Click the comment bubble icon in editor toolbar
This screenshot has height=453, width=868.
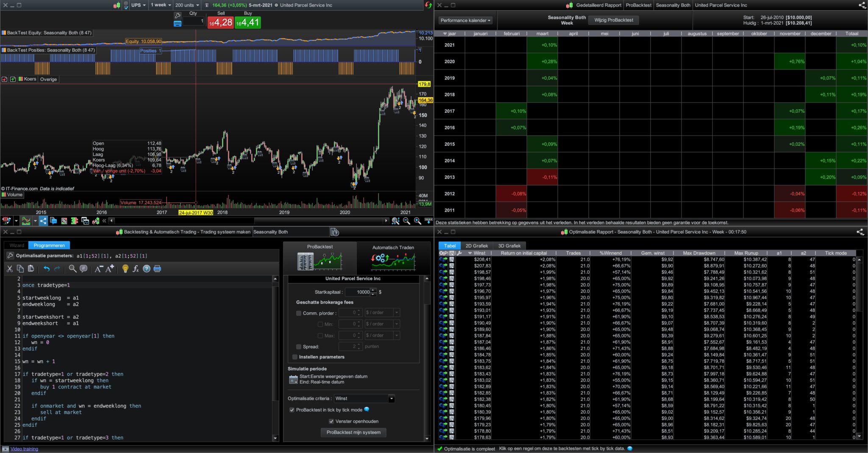click(83, 269)
